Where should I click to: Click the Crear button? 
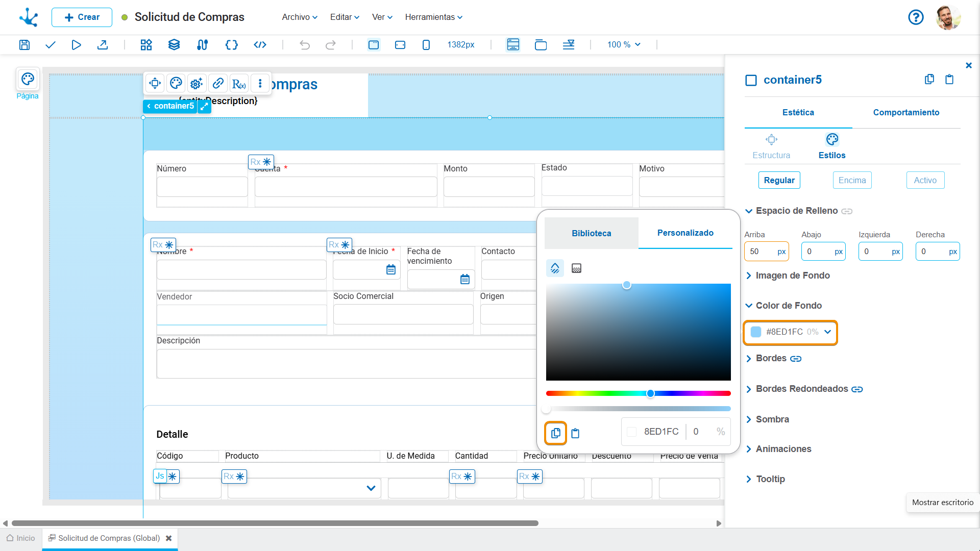[82, 17]
